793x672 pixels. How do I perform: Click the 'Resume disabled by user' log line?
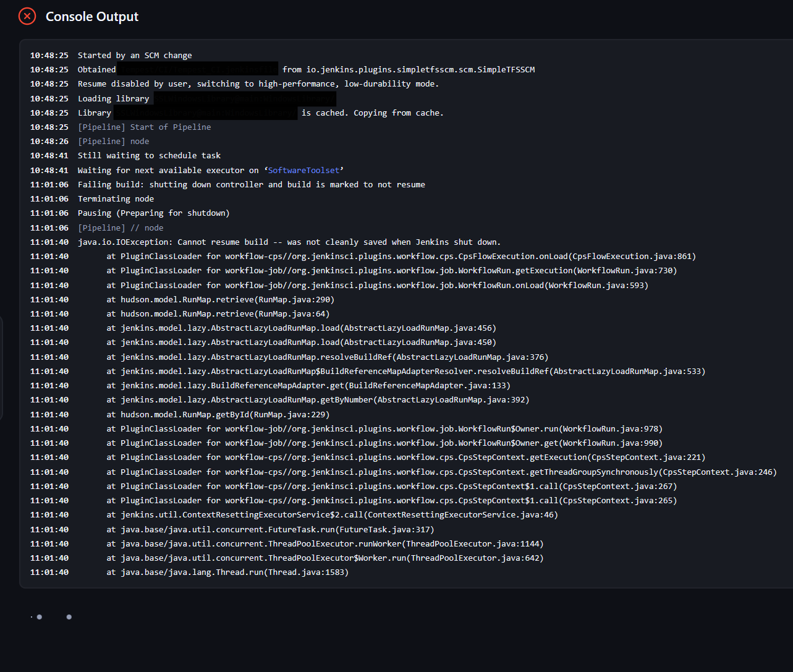258,84
